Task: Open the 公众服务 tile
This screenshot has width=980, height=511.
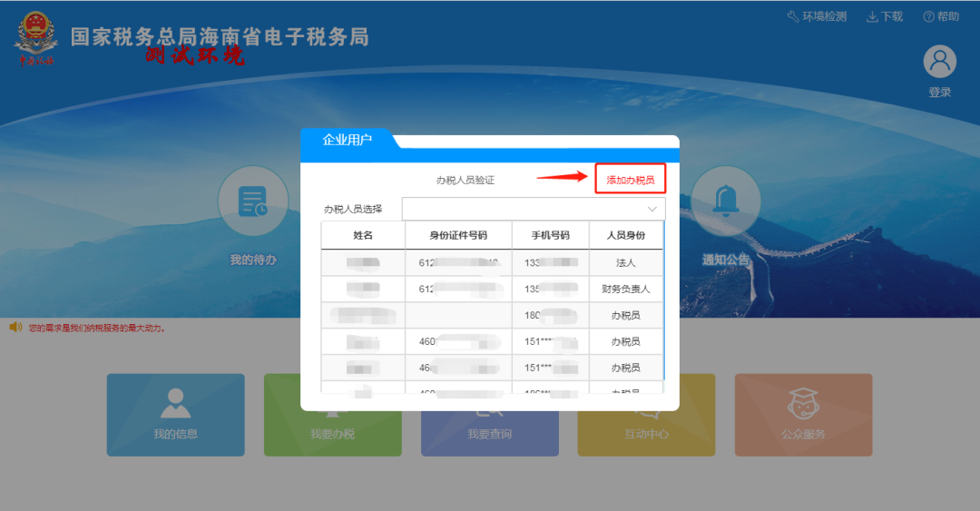Action: 803,415
